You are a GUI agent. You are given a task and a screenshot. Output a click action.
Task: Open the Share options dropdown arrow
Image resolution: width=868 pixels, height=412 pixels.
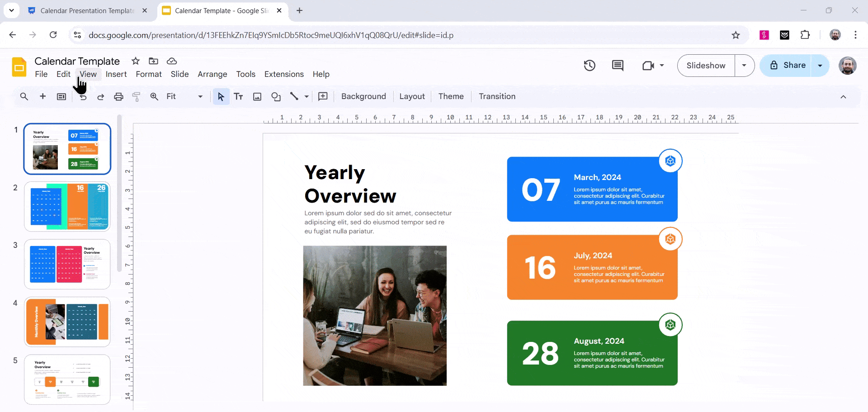click(821, 66)
